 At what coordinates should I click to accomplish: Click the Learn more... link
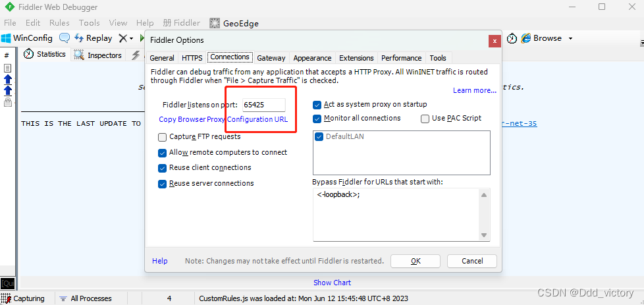coord(475,90)
